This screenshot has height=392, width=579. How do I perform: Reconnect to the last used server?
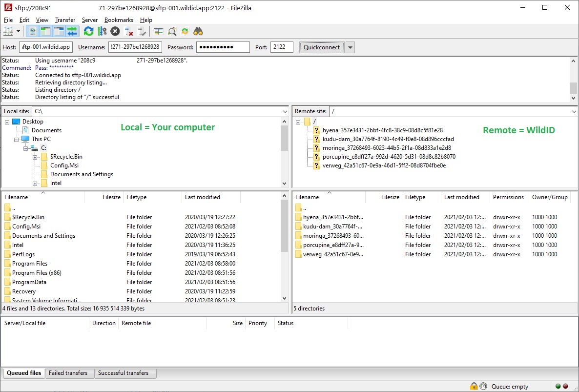coord(142,31)
